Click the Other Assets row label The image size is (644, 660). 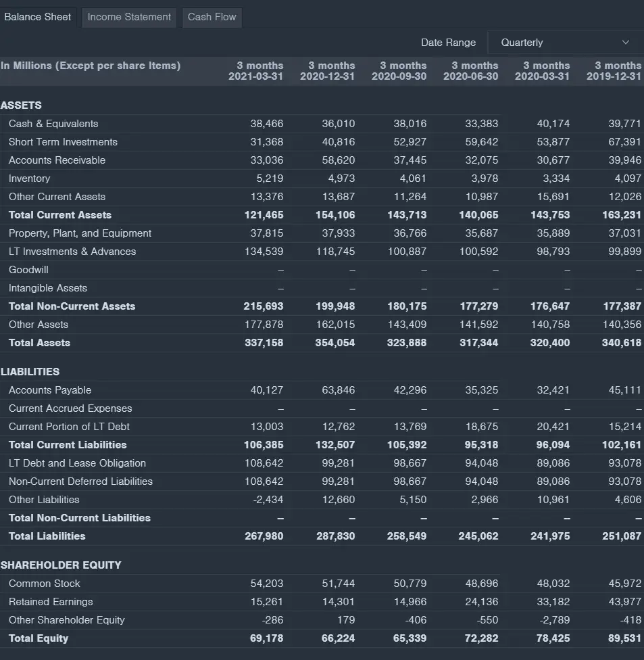(x=39, y=325)
